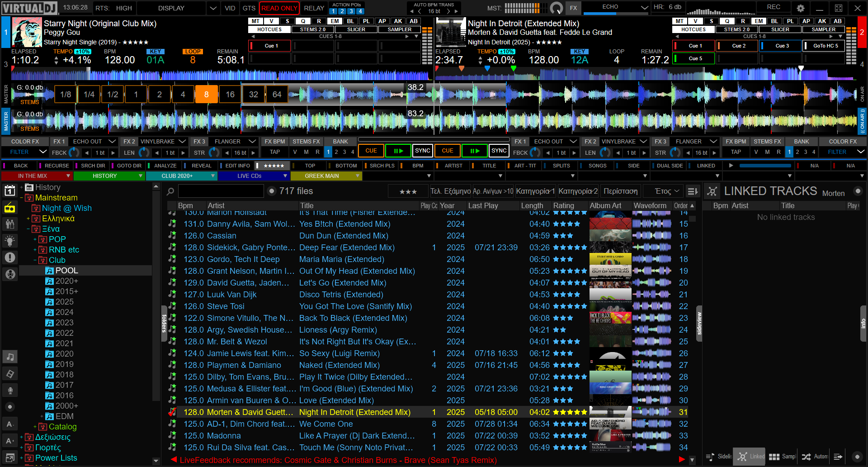The image size is (868, 467).
Task: Click the lightbulb suggestions sidebar icon
Action: 9,241
